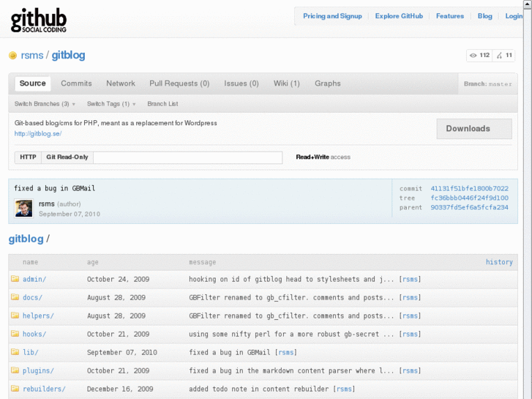This screenshot has height=399, width=532.
Task: Open the history link in file table
Action: click(499, 262)
